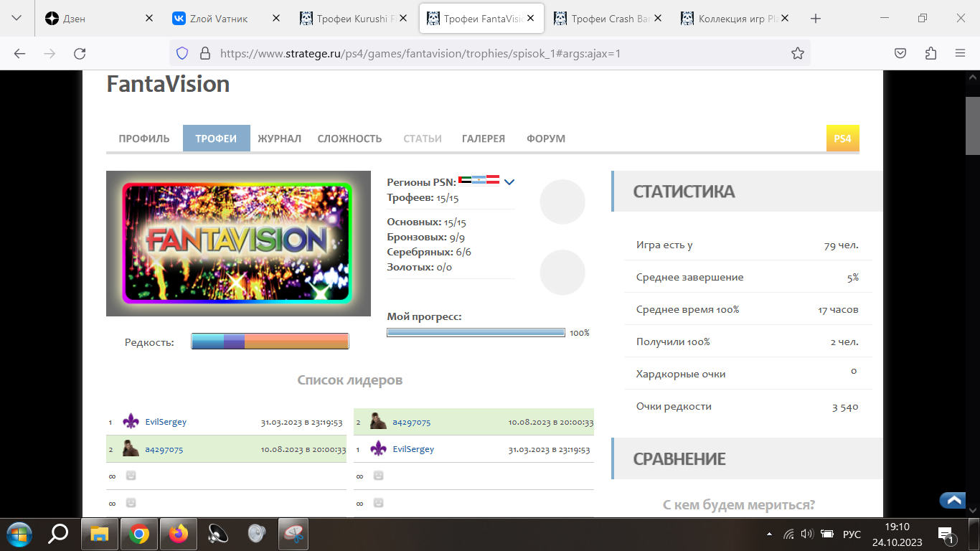Open the ФОРУМ section
This screenshot has width=980, height=551.
point(546,138)
